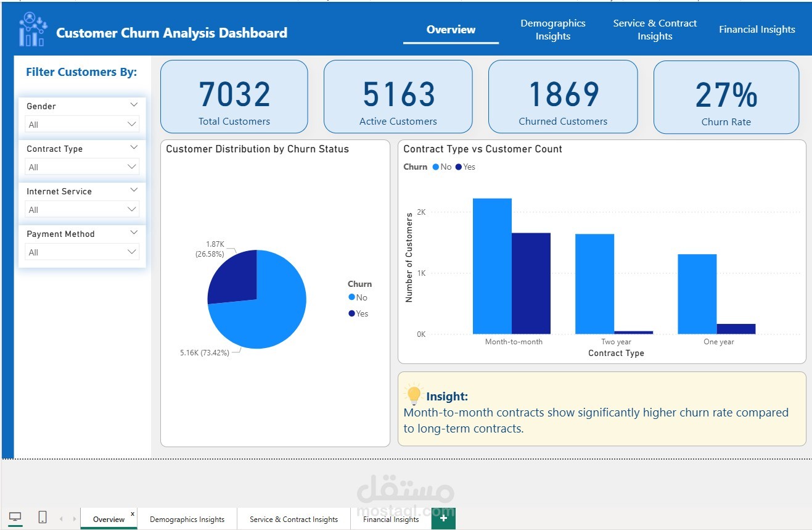Image resolution: width=812 pixels, height=530 pixels.
Task: Close the Overview page tab
Action: point(133,513)
